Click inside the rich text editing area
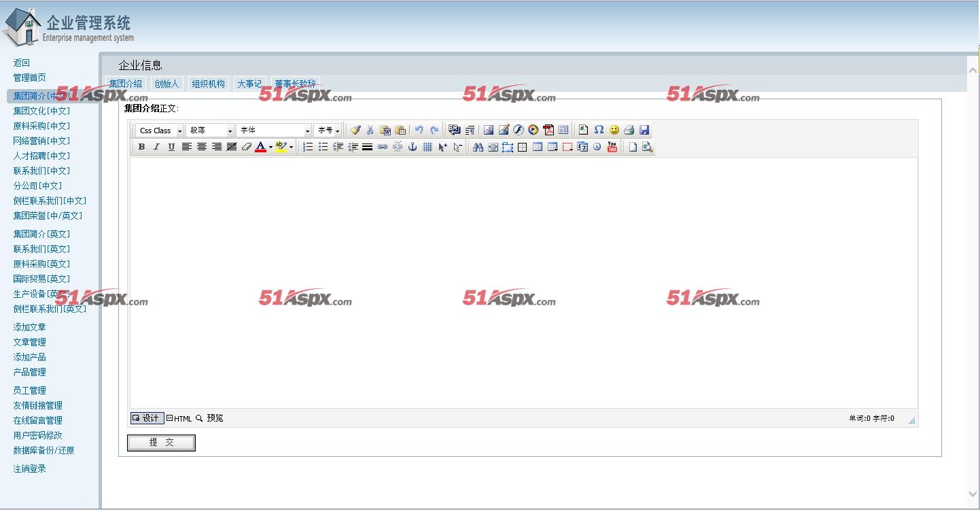The image size is (980, 510). pos(523,283)
